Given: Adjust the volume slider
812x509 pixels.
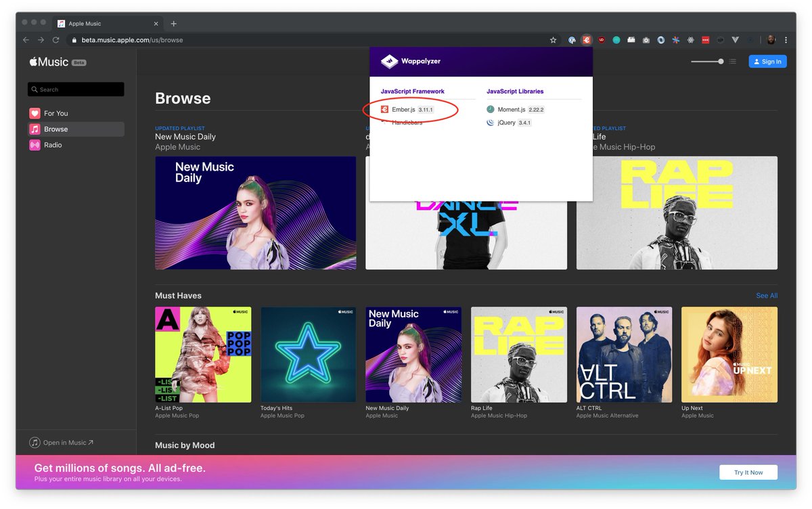Looking at the screenshot, I should tap(707, 62).
